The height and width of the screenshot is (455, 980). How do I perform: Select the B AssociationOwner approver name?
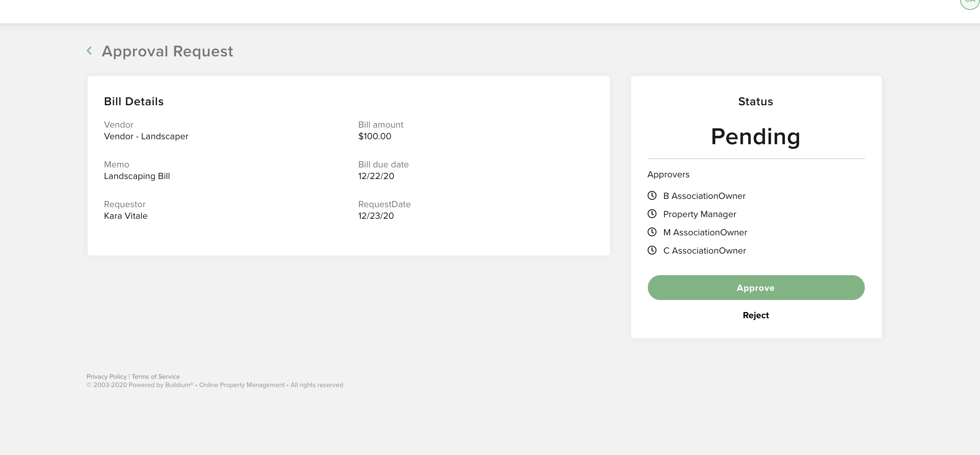pyautogui.click(x=704, y=196)
